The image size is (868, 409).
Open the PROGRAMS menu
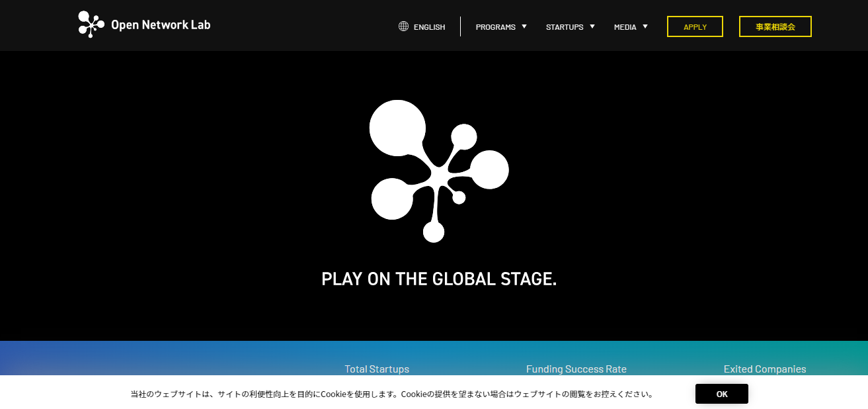tap(495, 27)
